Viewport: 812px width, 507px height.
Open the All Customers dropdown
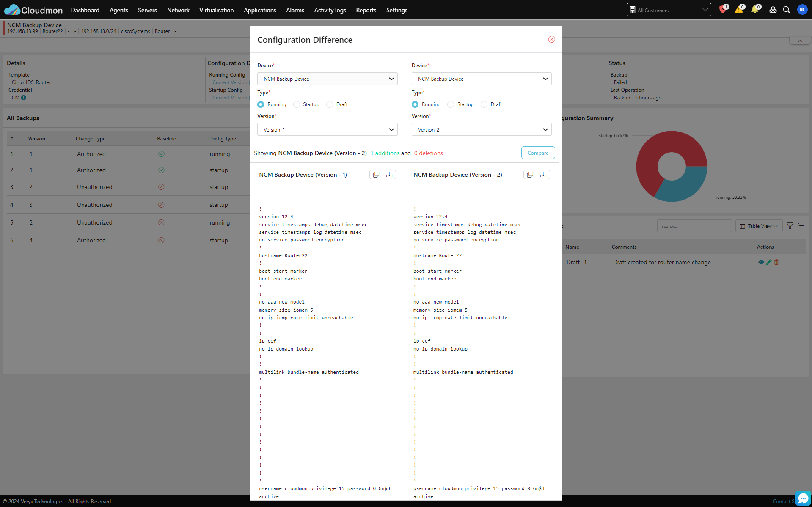click(669, 10)
